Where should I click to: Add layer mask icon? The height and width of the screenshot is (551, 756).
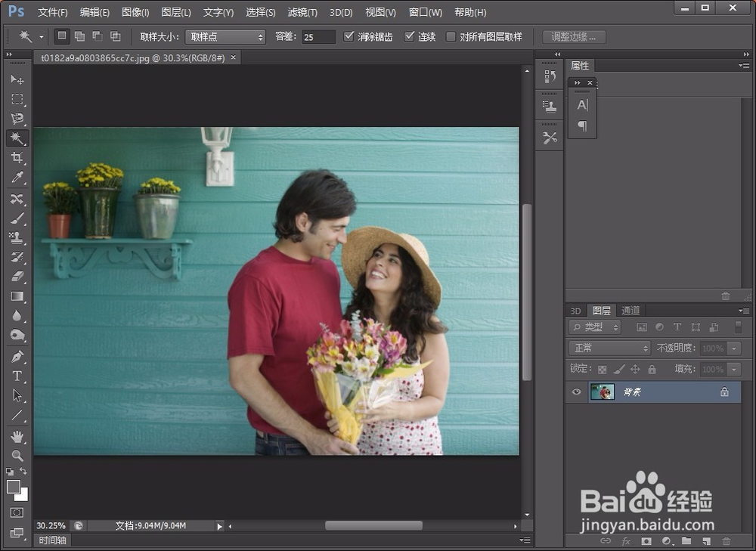pyautogui.click(x=646, y=541)
